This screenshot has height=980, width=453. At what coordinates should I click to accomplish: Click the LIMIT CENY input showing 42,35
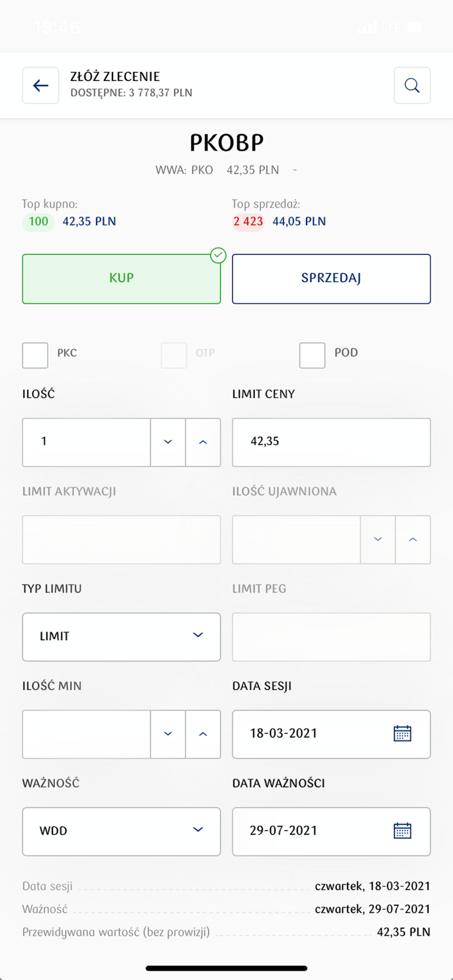331,442
